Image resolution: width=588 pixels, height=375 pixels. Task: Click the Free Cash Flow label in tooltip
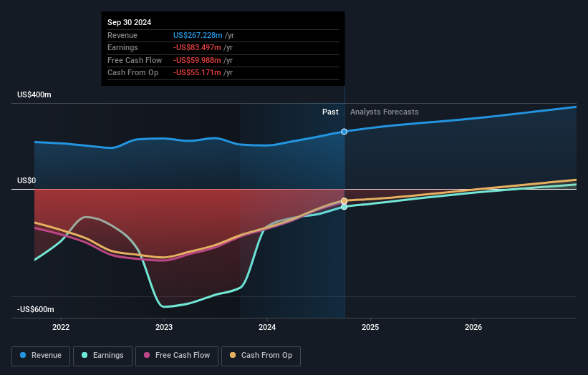135,60
